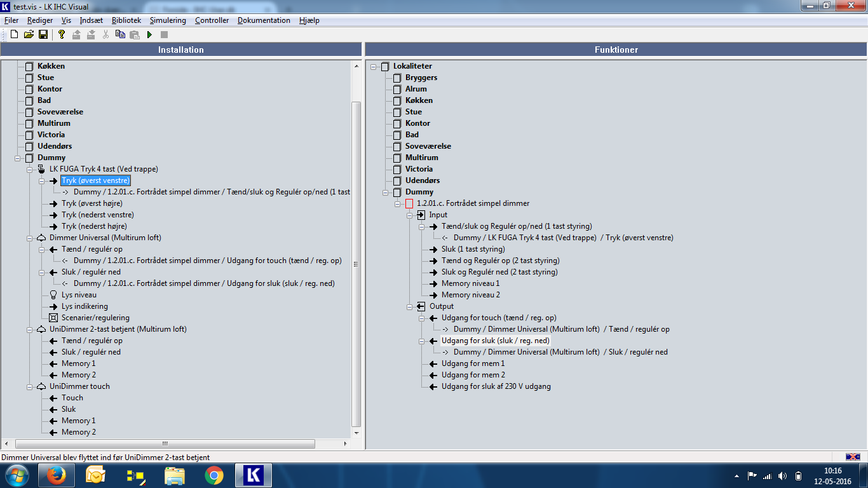Screen dimensions: 868x488
Task: Collapse Udgang for touch (tænd / reg. op) node
Action: click(422, 318)
